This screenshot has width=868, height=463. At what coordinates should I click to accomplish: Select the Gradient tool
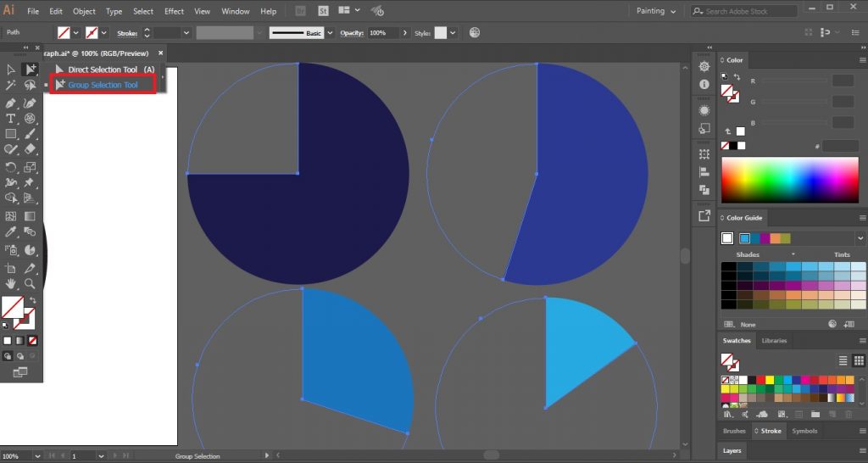pyautogui.click(x=30, y=216)
